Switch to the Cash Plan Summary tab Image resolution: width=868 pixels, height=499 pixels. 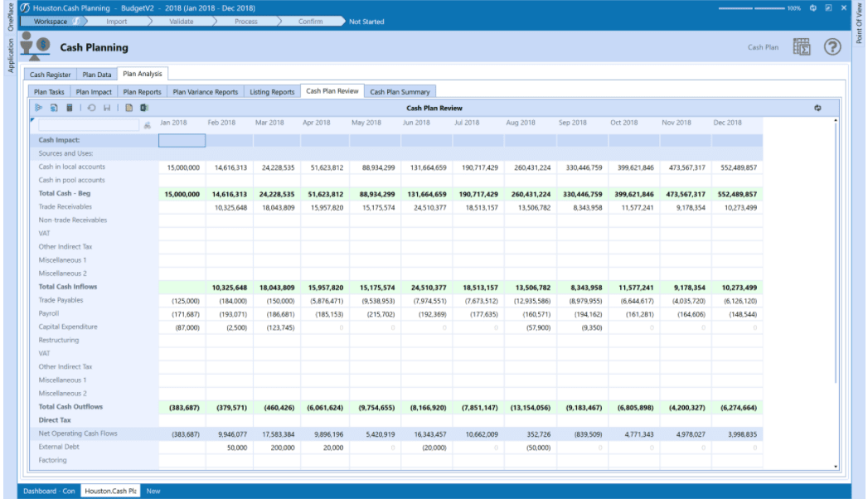pyautogui.click(x=402, y=91)
